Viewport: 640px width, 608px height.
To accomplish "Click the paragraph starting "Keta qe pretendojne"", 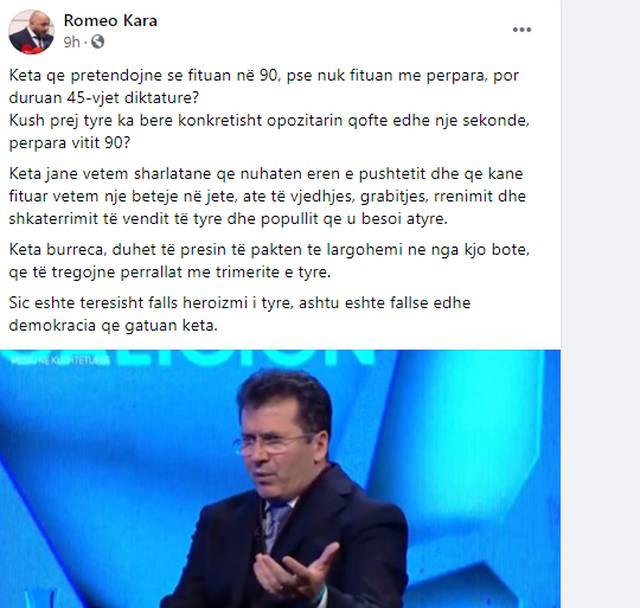I will tap(264, 87).
